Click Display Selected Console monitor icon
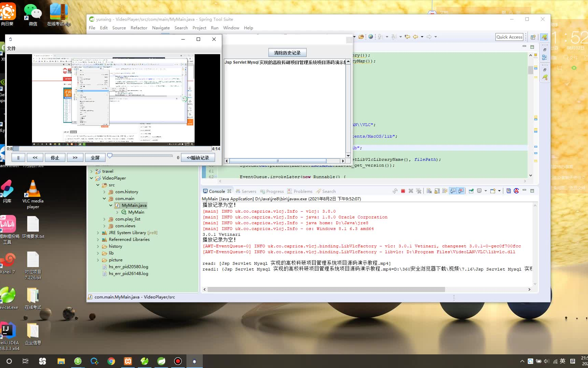588x368 pixels. (x=479, y=191)
